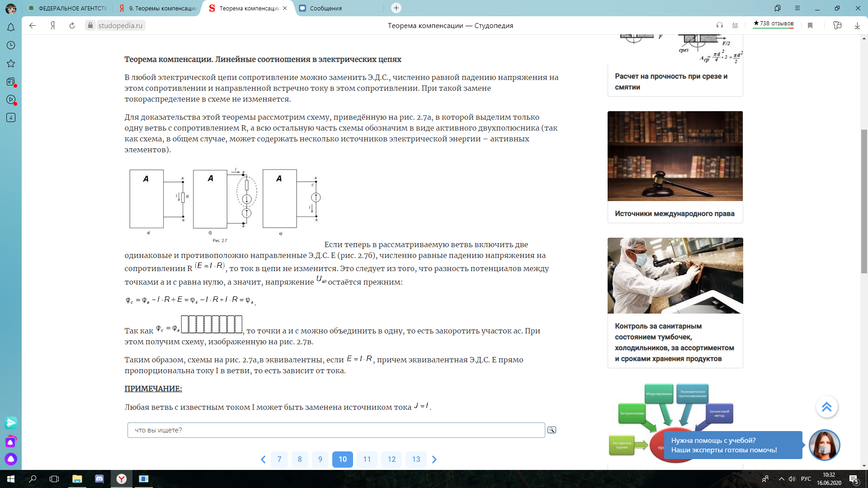868x488 pixels.
Task: Open the favorites star in the sidebar
Action: click(x=11, y=63)
